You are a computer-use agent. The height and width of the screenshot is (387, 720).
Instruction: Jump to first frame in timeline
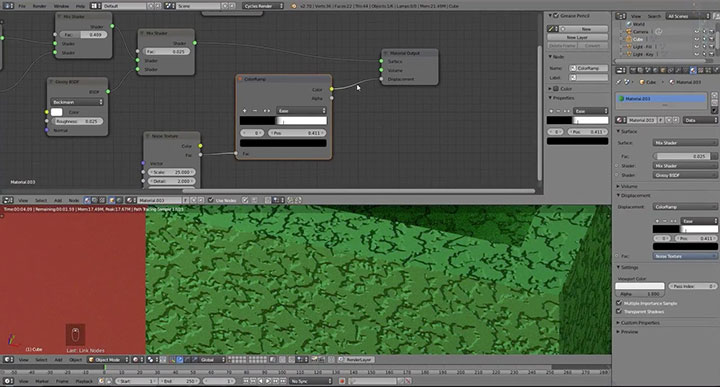click(x=246, y=381)
